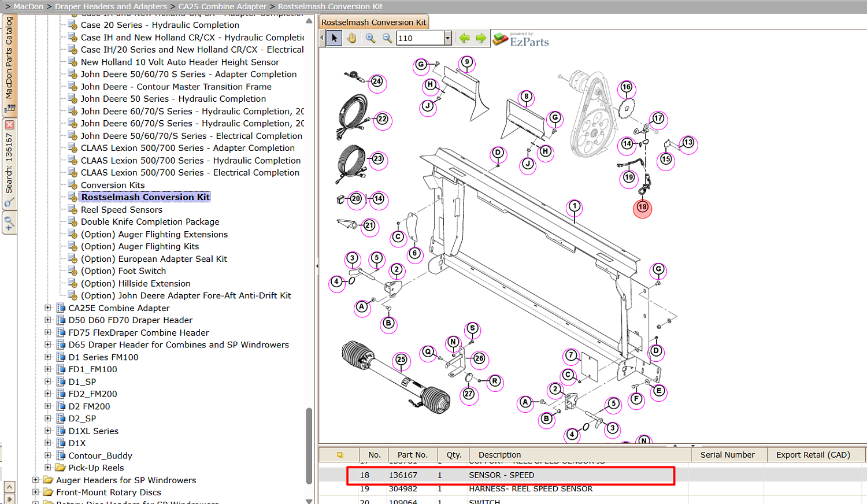The width and height of the screenshot is (867, 504).
Task: Click the Reel Speed Sensors page icon
Action: point(73,210)
